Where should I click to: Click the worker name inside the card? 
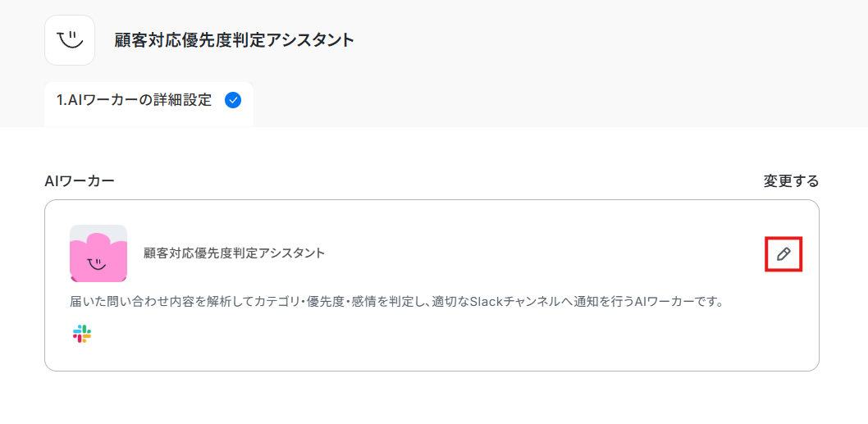click(x=234, y=253)
